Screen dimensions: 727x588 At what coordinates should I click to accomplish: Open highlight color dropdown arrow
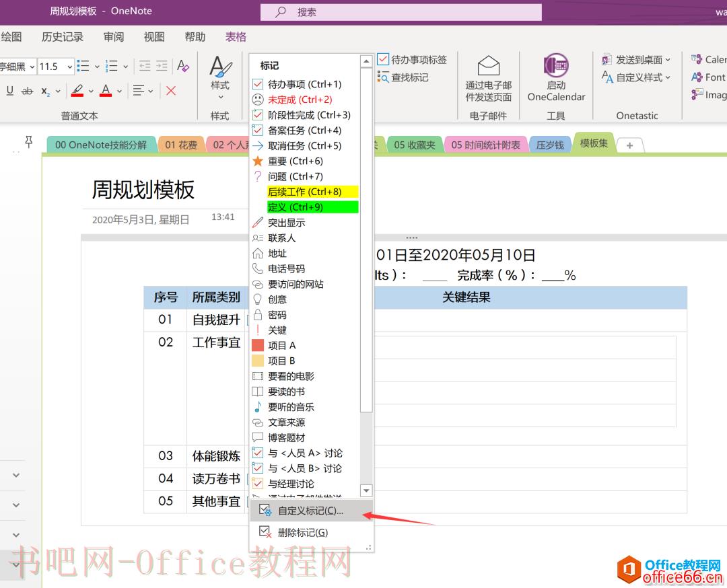(91, 91)
